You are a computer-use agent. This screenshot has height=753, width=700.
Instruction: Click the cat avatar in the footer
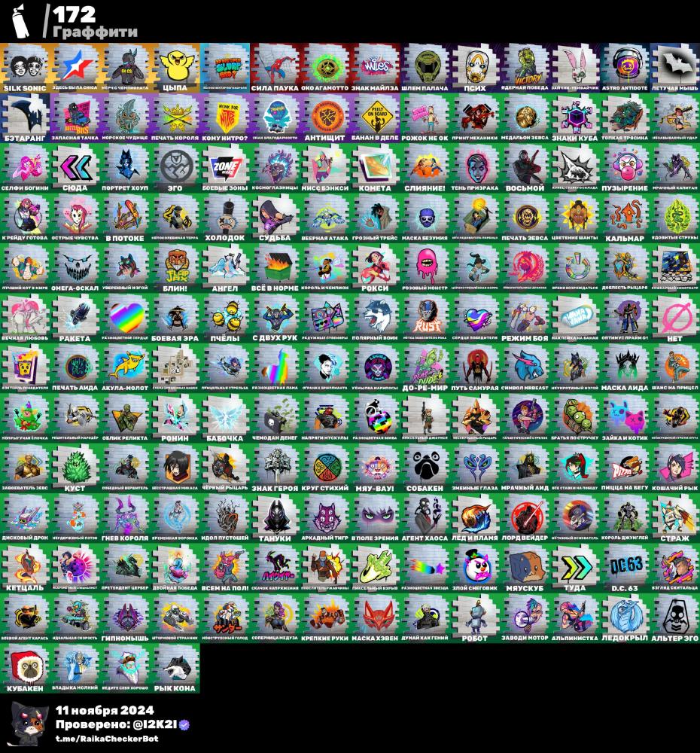28,724
